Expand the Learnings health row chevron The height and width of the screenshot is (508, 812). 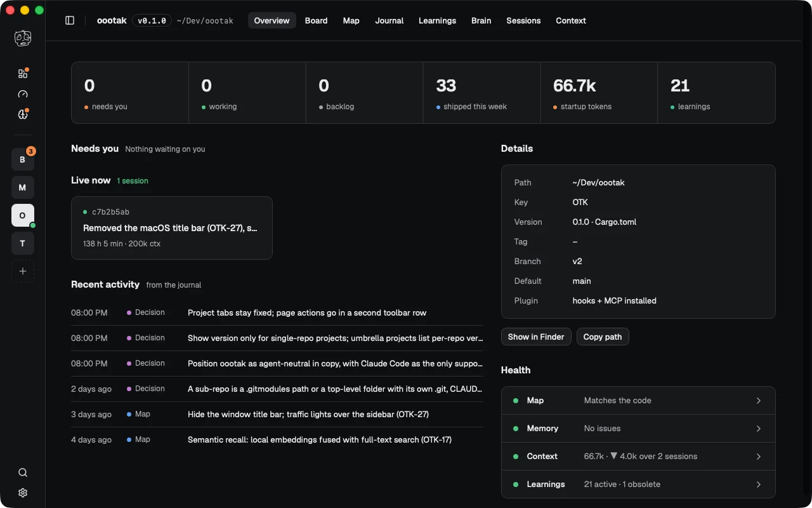(x=759, y=485)
